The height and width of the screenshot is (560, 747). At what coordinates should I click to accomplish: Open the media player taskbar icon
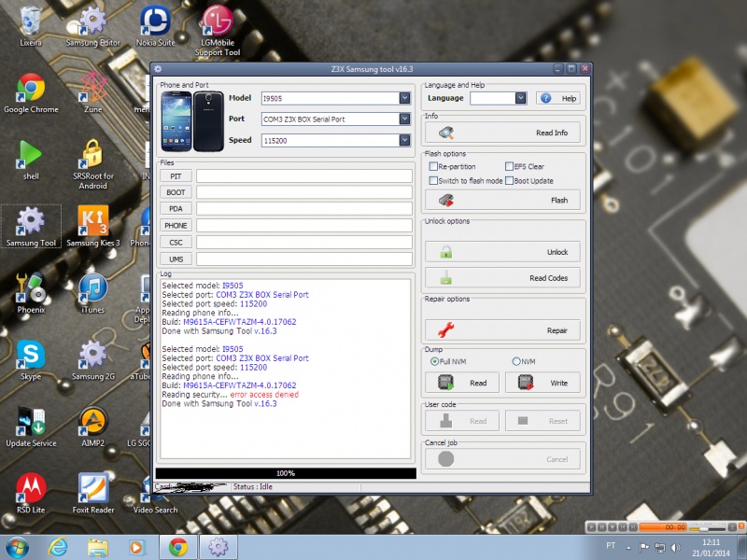tap(137, 547)
